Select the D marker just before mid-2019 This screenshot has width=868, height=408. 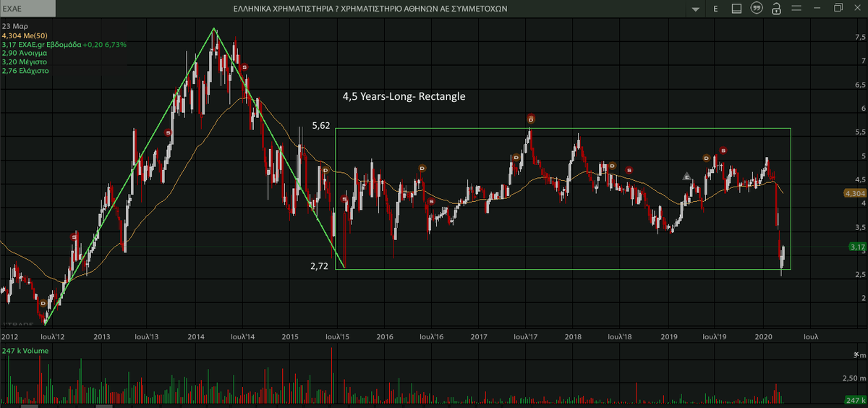click(707, 157)
